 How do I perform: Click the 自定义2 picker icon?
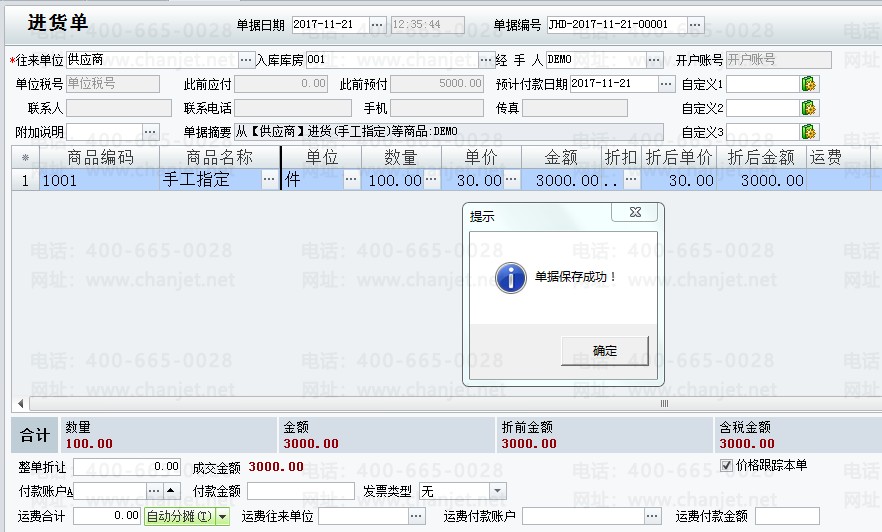click(809, 108)
